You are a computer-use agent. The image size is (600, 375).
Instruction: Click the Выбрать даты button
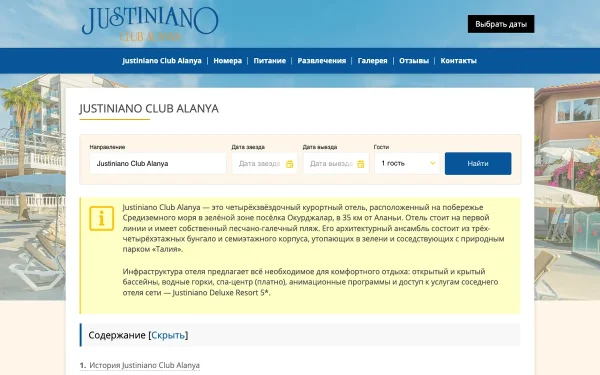pos(501,24)
